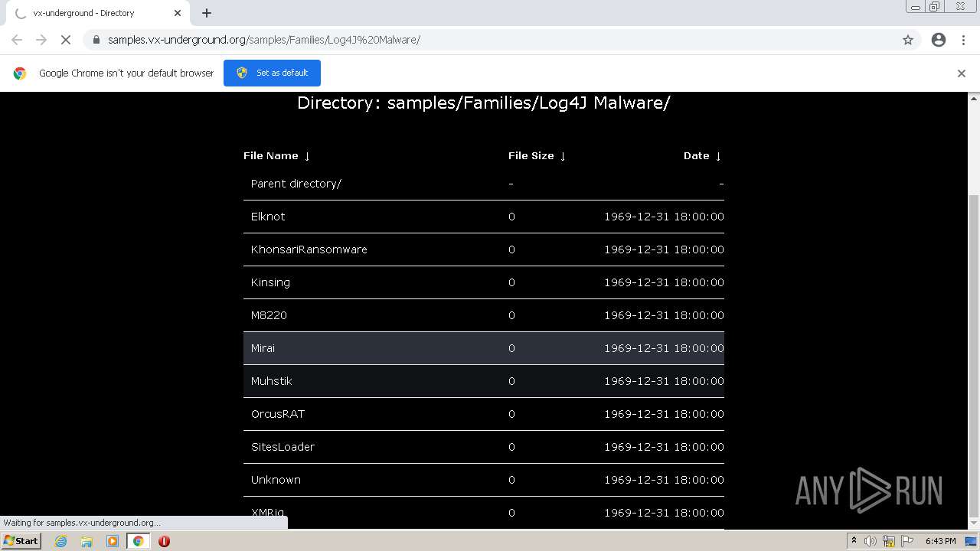The image size is (980, 551).
Task: Open the Kinsing folder
Action: click(270, 282)
